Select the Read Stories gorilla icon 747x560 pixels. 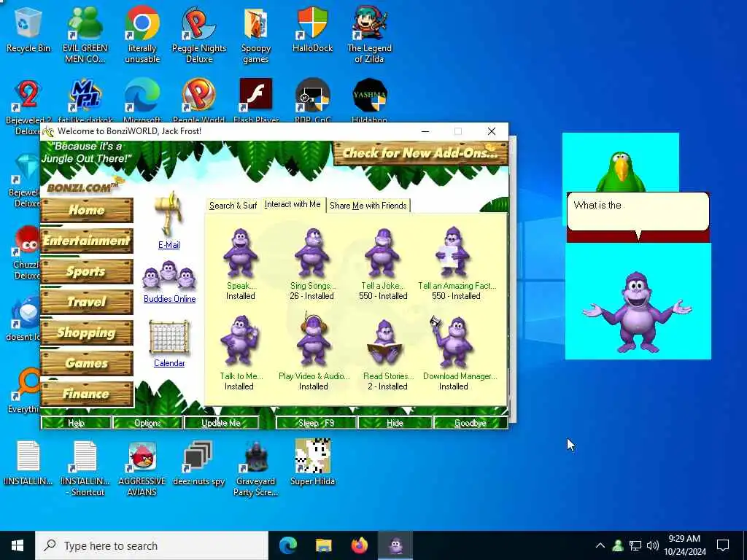tap(385, 343)
